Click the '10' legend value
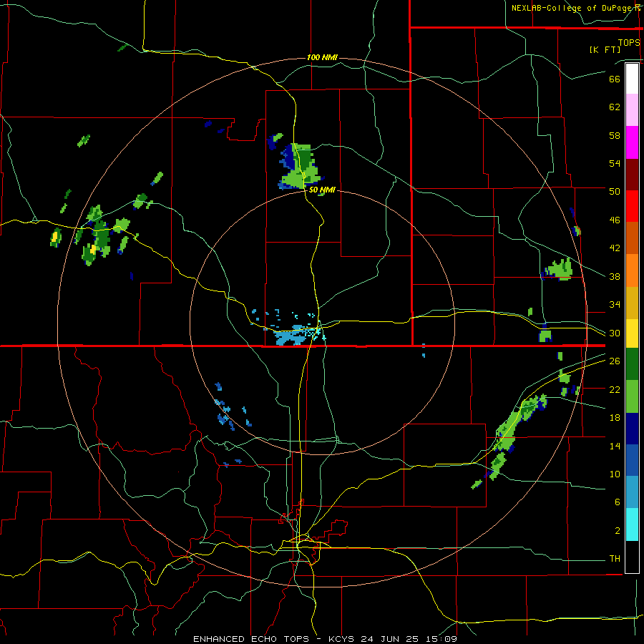 pos(615,474)
